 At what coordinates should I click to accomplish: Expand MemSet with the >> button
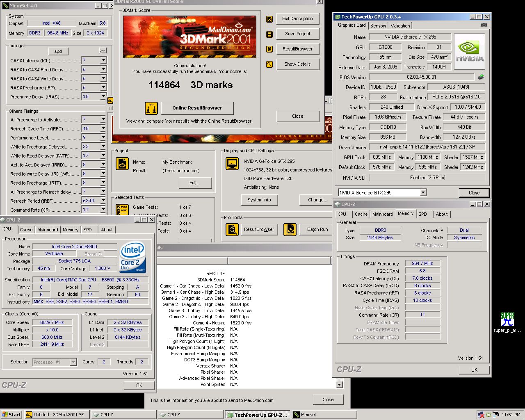(x=103, y=50)
